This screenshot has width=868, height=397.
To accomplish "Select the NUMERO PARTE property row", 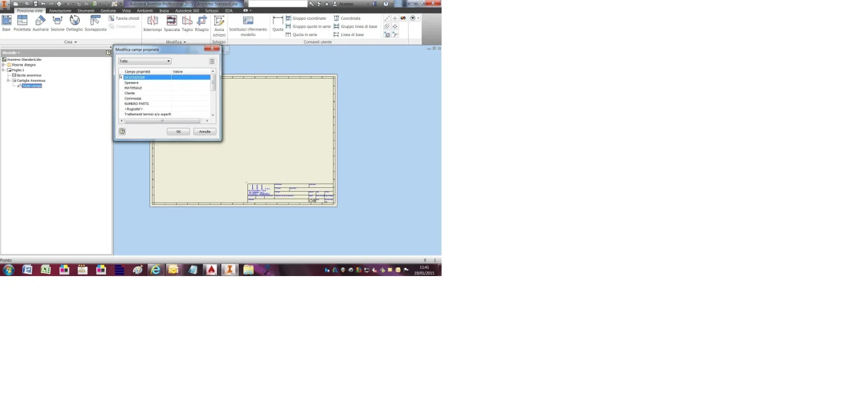I will point(164,104).
